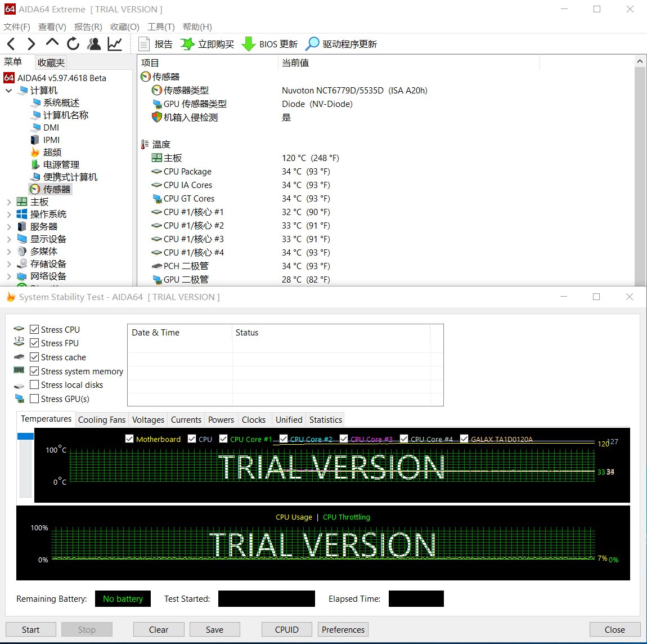Click the 传感器类型 row icon
Viewport: 647px width, 644px height.
point(157,90)
